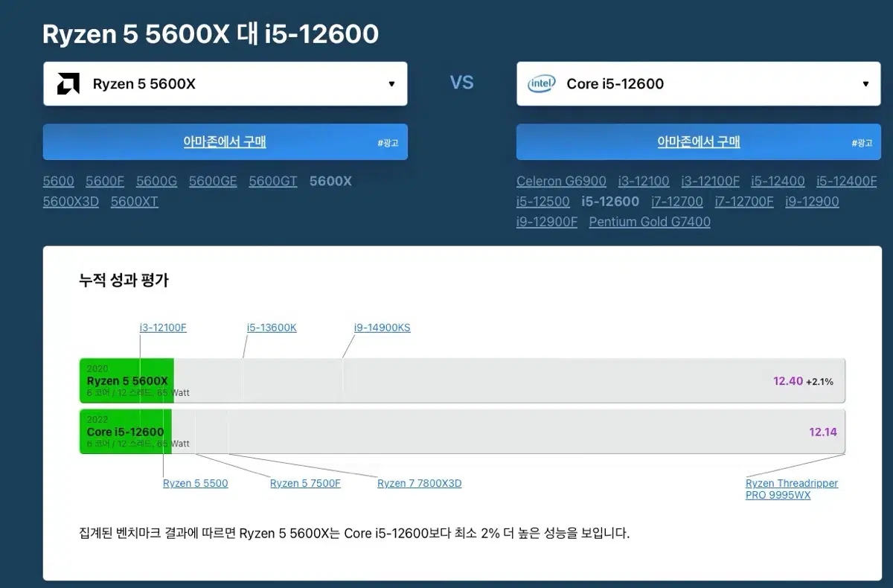
Task: Click the 12.40 score value
Action: (x=788, y=381)
